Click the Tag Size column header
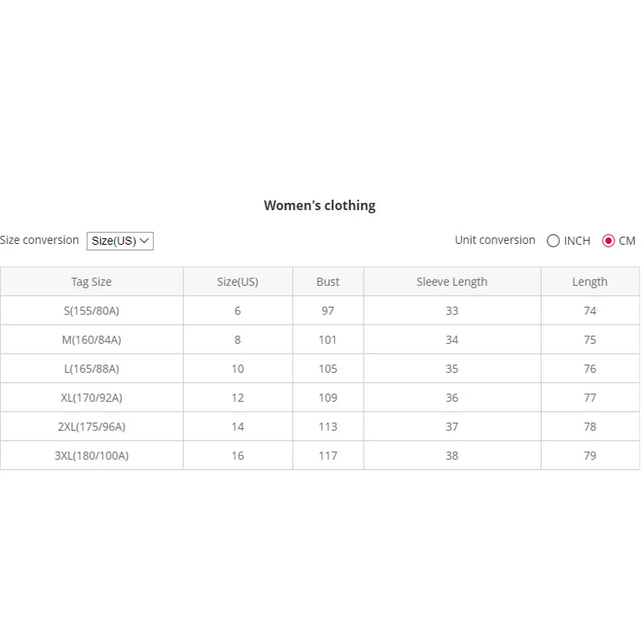Image resolution: width=644 pixels, height=644 pixels. point(91,282)
